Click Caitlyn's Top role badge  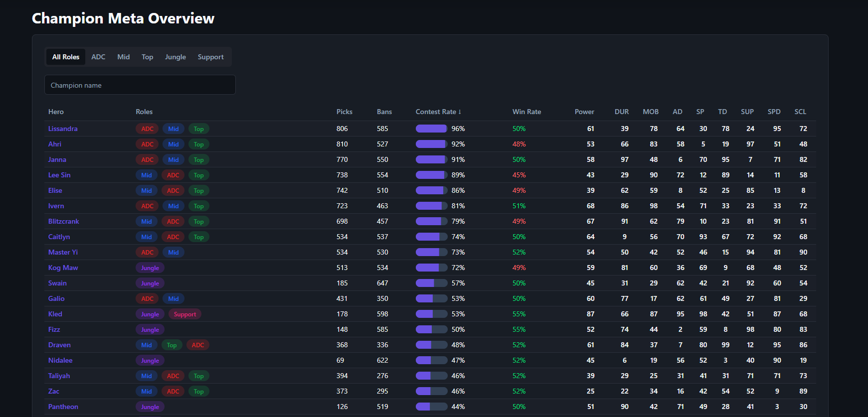[x=198, y=237]
